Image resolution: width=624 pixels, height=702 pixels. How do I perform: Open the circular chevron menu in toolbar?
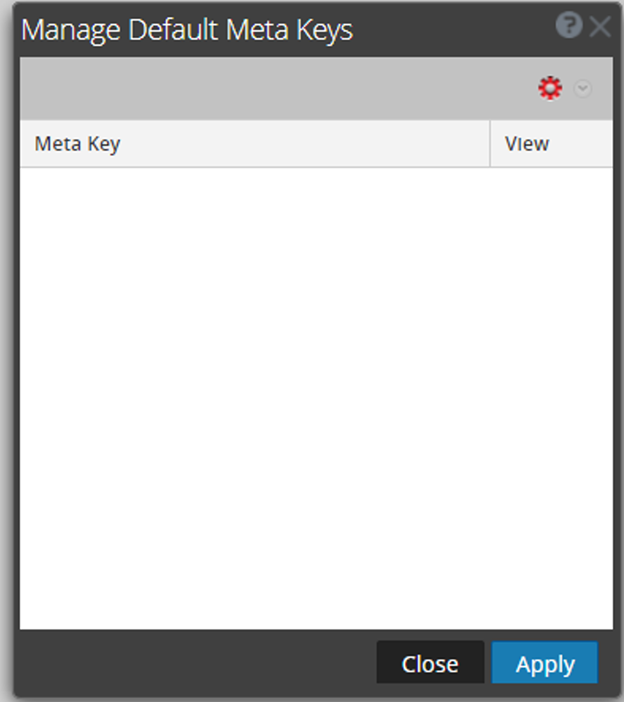(582, 88)
